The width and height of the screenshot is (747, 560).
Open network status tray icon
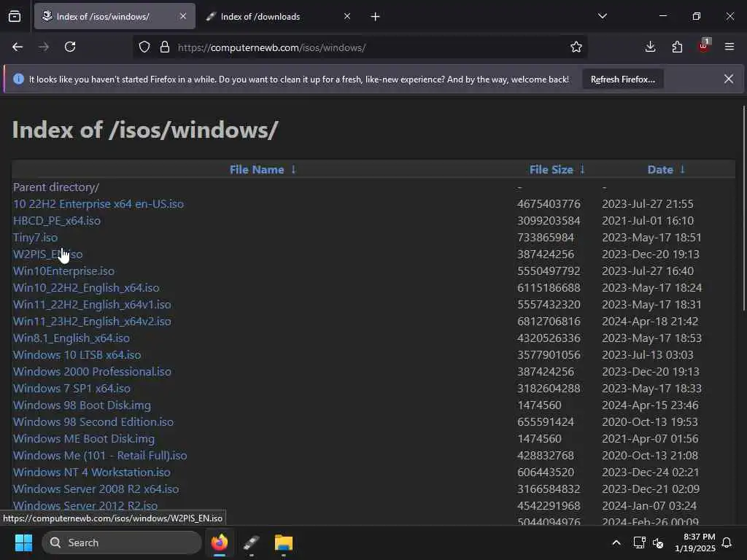tap(639, 542)
